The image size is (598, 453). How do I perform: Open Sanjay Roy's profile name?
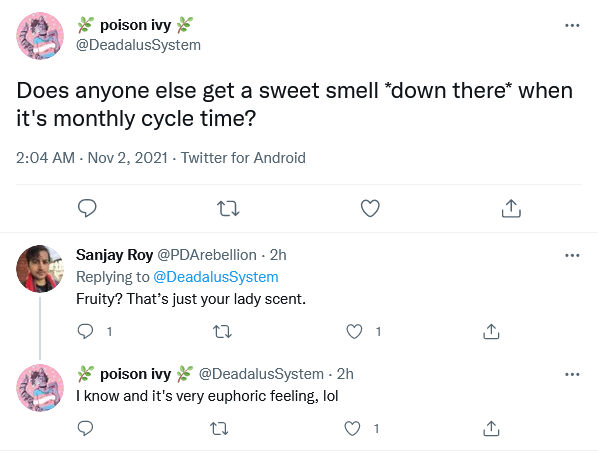point(114,255)
